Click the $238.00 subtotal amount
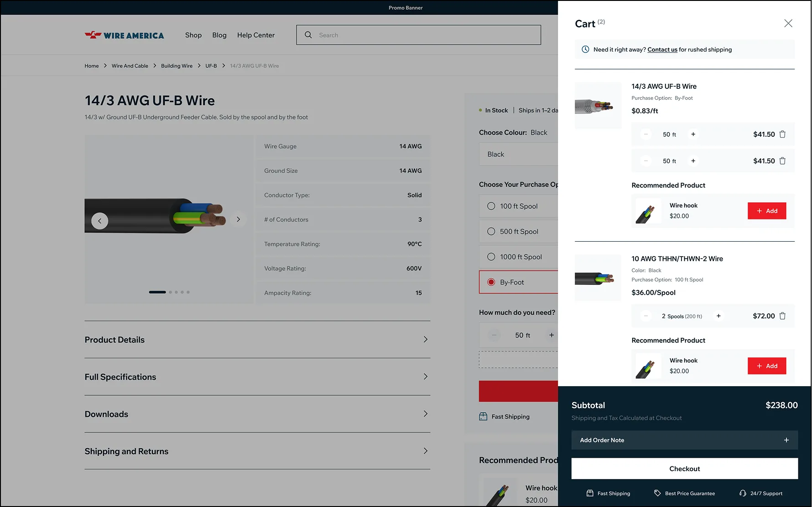The height and width of the screenshot is (507, 812). click(x=781, y=405)
